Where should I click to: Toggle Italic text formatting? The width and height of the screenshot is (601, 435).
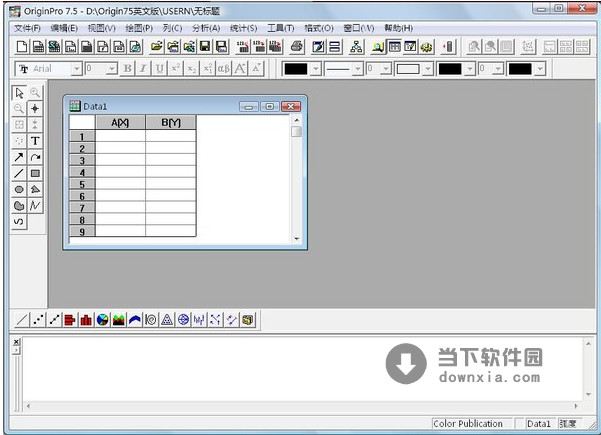pyautogui.click(x=143, y=69)
